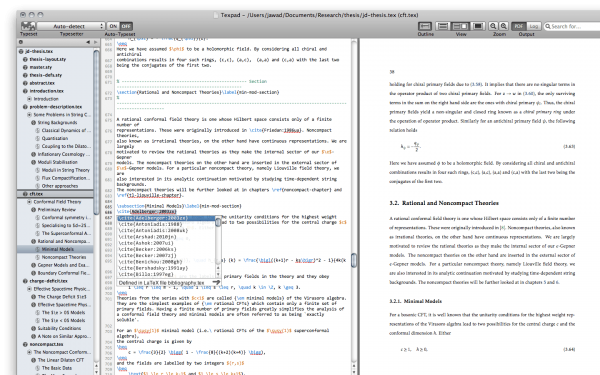Select Minimal Models in the outline
The height and width of the screenshot is (375, 600).
(55, 249)
